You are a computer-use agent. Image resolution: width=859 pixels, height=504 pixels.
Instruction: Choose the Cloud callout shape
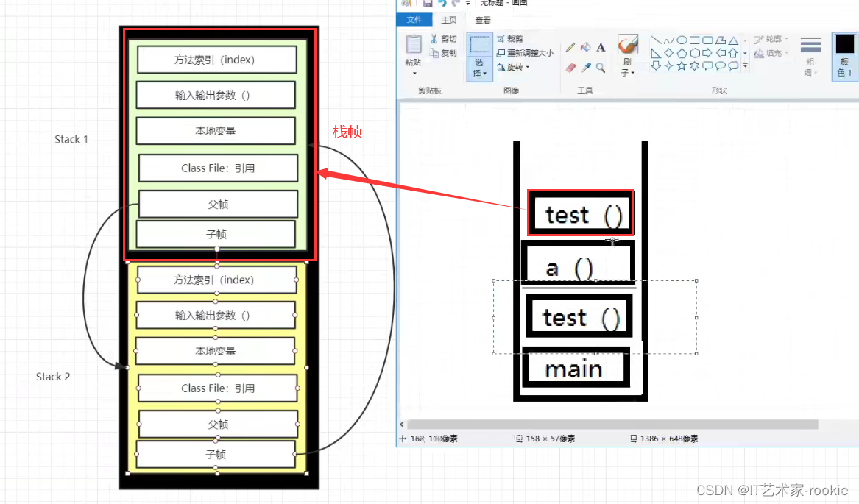734,65
